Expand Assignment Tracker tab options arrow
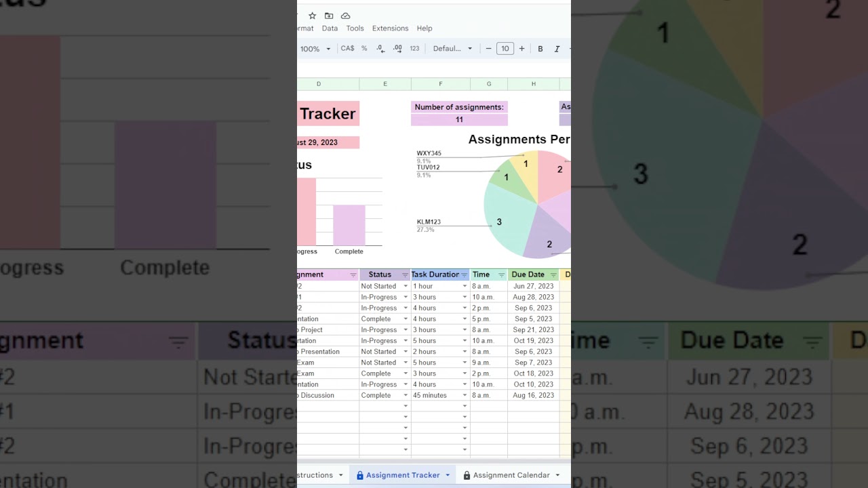Screen dimensions: 868x488 point(448,476)
